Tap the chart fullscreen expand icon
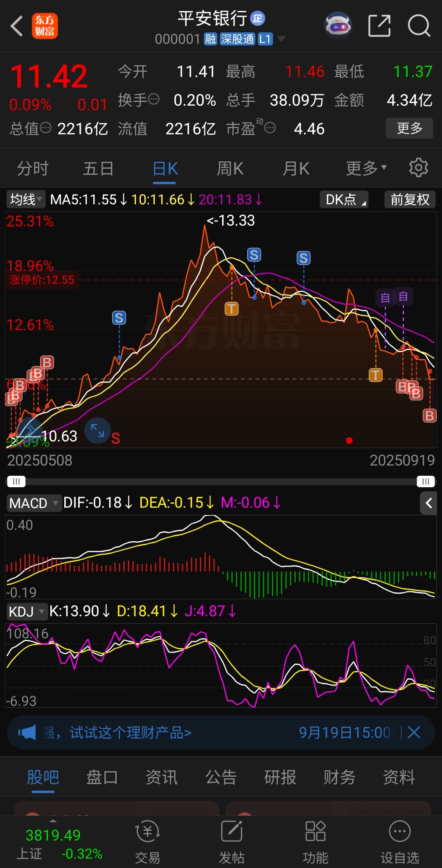Image resolution: width=442 pixels, height=868 pixels. pos(97,430)
